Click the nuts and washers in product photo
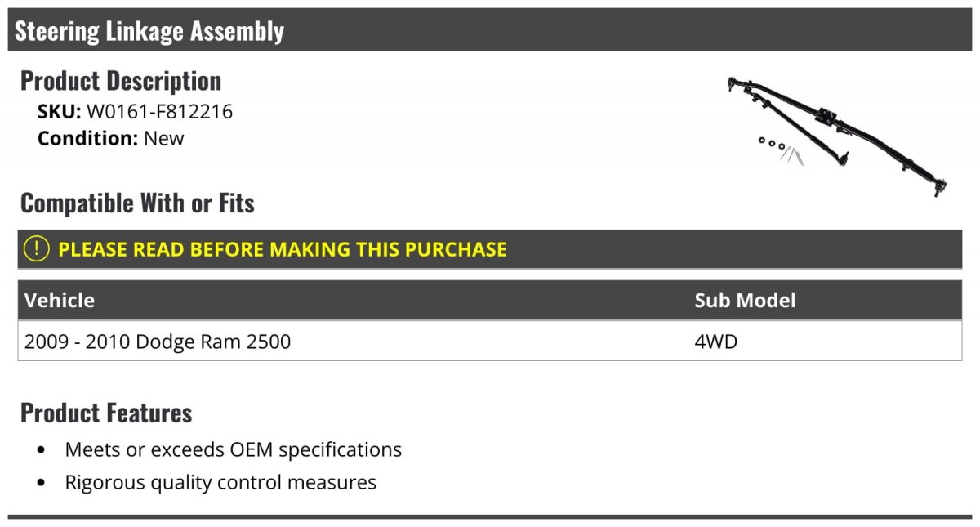 [772, 143]
